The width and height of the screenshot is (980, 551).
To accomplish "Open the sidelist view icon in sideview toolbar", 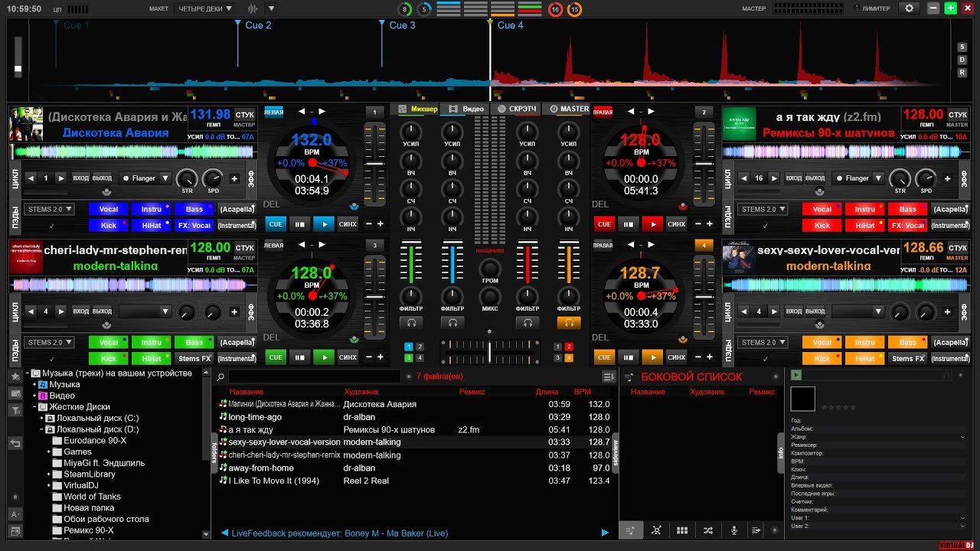I will pos(630,530).
